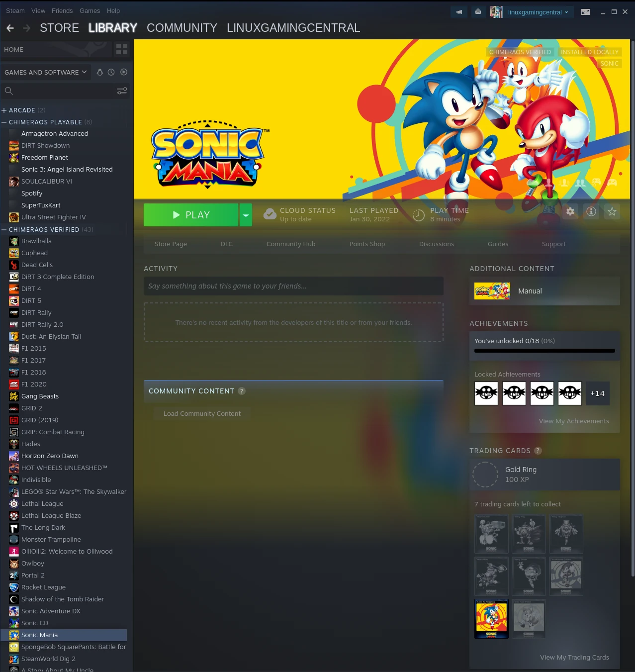
Task: Open View My Achievements link
Action: pyautogui.click(x=574, y=421)
